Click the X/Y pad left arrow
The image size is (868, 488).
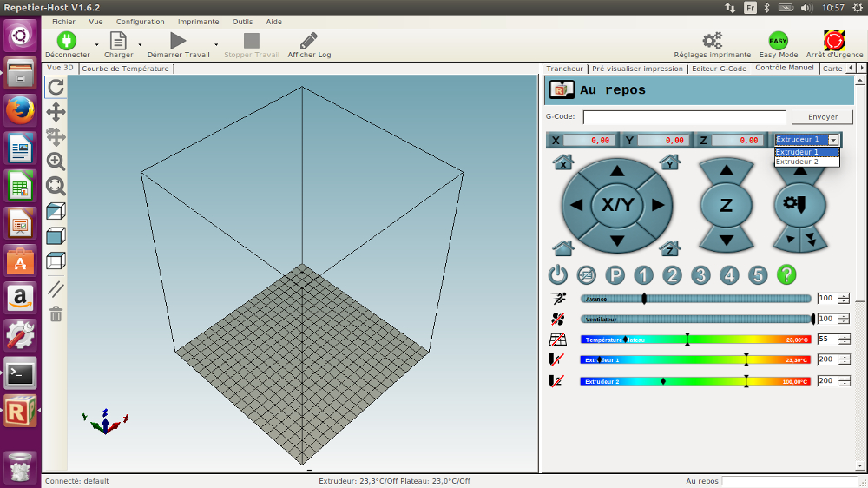click(576, 205)
